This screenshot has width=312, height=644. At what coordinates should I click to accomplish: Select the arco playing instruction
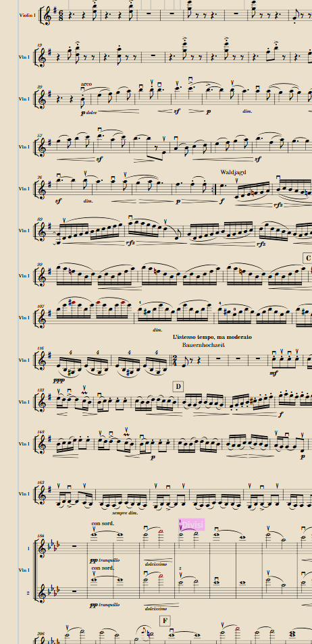click(86, 84)
